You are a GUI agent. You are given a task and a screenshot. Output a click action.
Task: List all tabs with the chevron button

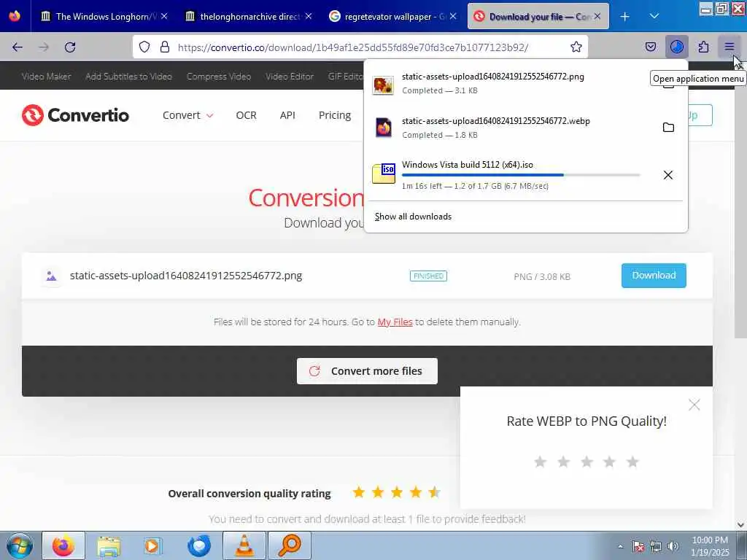[654, 16]
